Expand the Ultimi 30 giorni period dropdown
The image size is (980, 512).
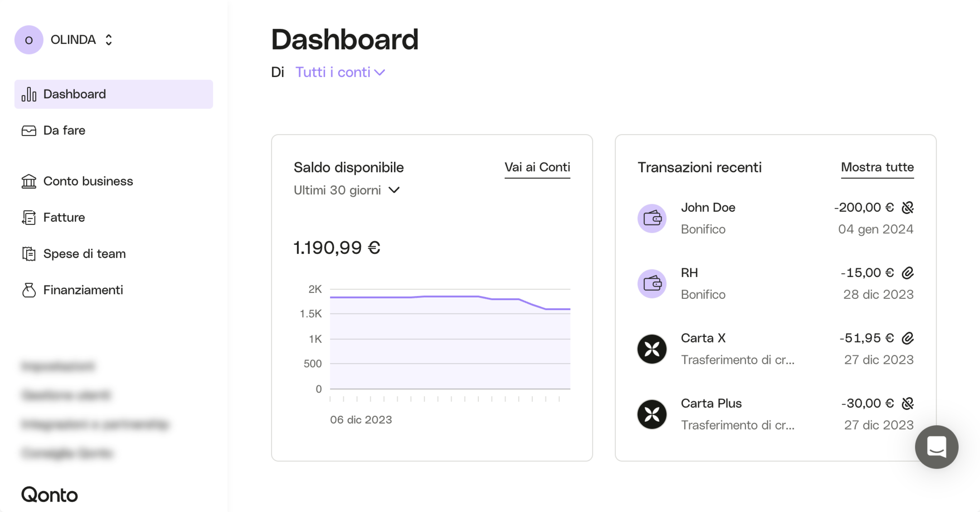[x=347, y=190]
